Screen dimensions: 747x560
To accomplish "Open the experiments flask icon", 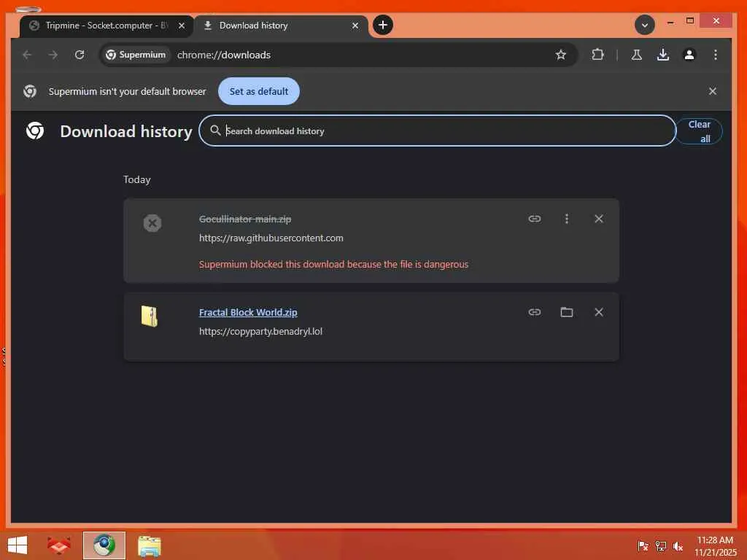I will point(636,55).
